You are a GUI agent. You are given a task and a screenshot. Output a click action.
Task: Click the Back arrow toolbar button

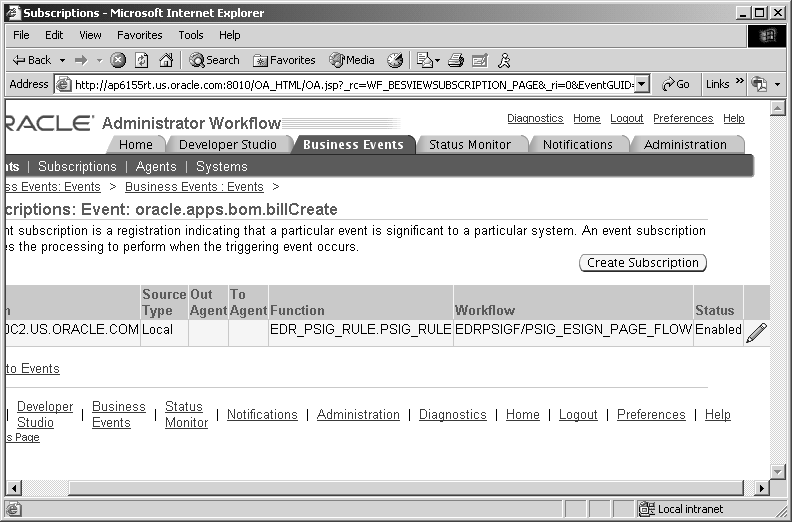tap(32, 60)
